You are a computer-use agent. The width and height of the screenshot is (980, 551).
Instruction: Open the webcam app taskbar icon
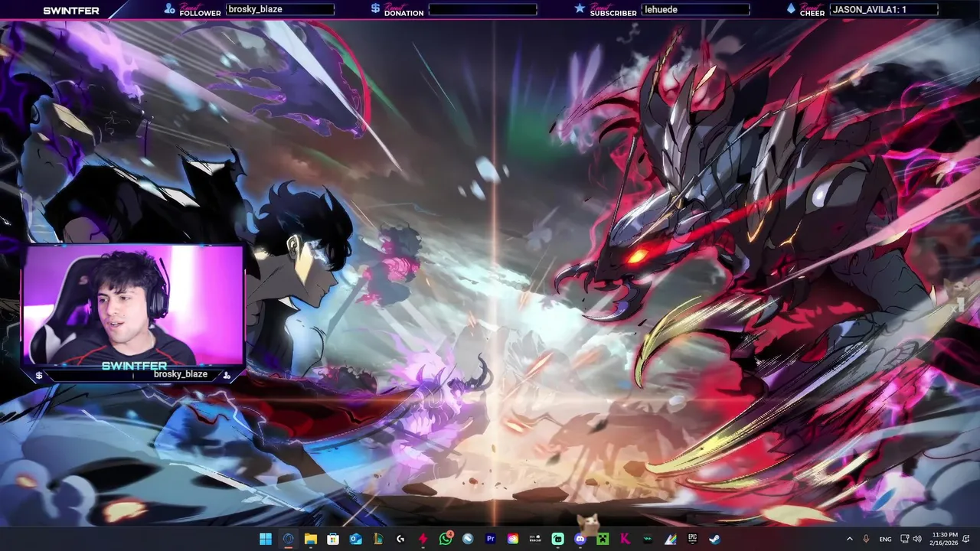pos(535,539)
